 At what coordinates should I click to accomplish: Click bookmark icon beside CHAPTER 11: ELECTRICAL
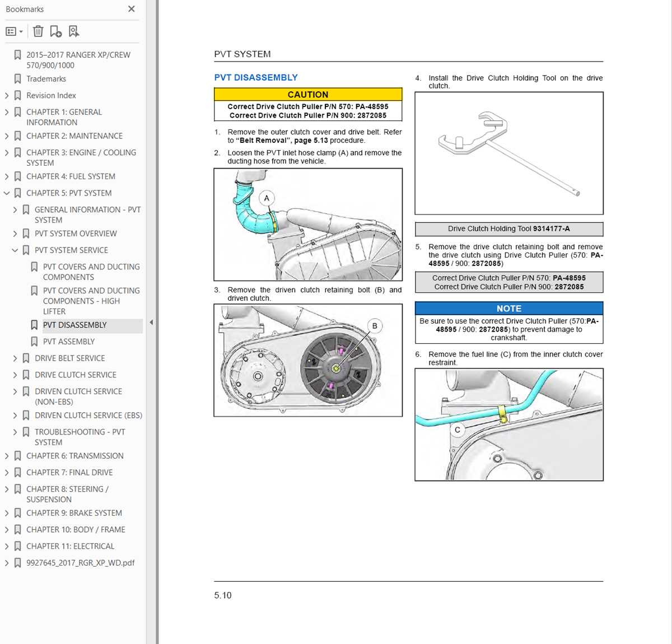18,547
